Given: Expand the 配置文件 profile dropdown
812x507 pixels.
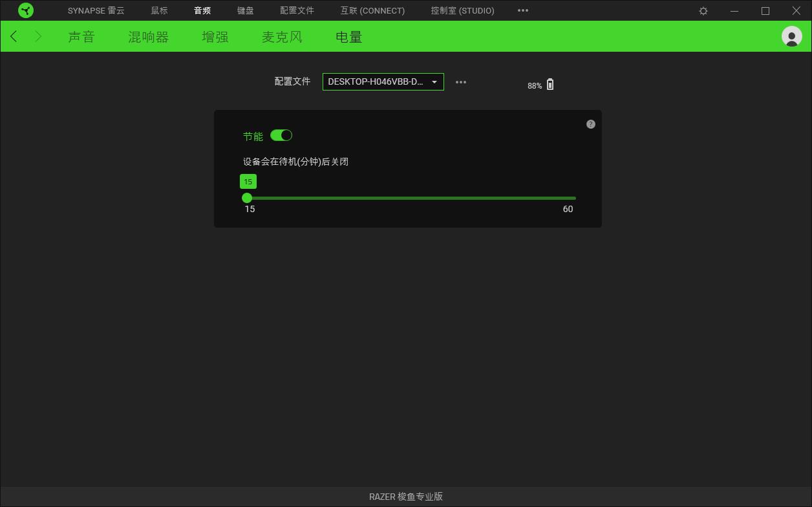Looking at the screenshot, I should tap(383, 82).
